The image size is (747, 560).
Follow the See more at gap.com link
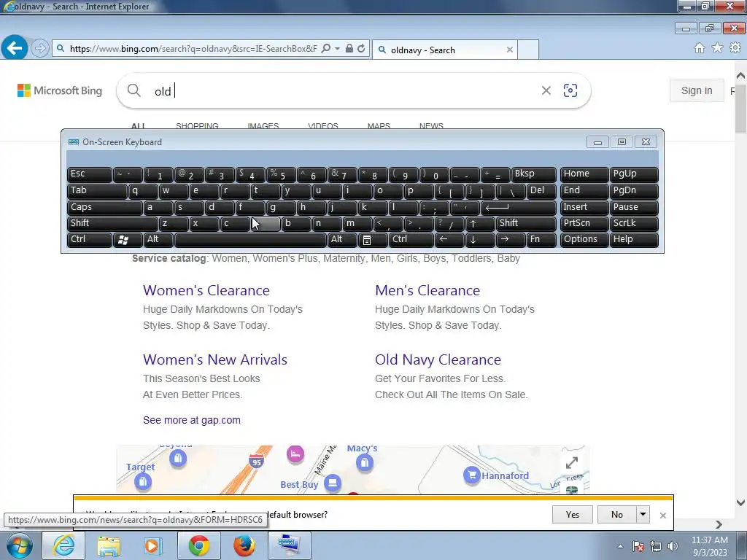[x=192, y=420]
